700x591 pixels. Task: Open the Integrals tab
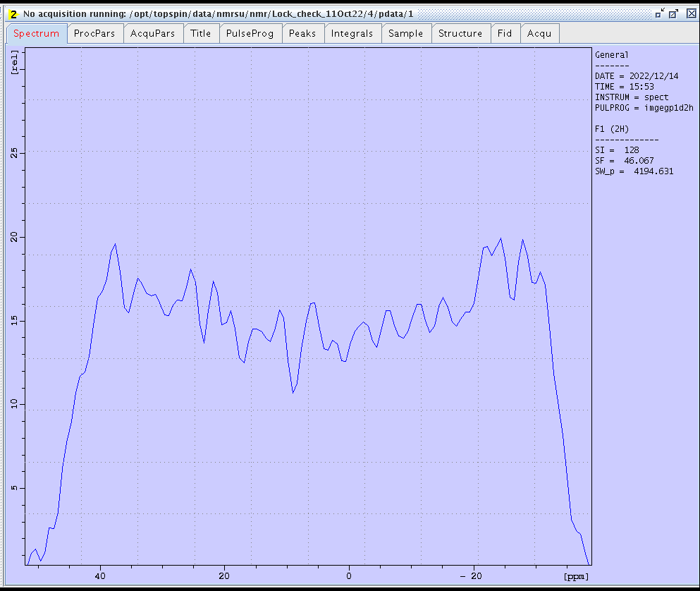tap(352, 33)
